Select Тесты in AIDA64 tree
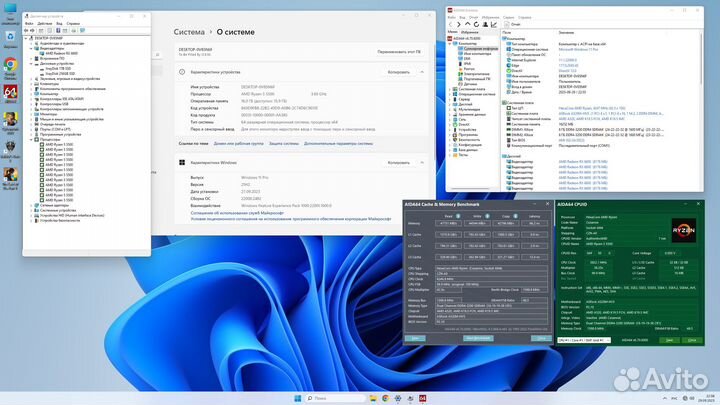 point(459,155)
